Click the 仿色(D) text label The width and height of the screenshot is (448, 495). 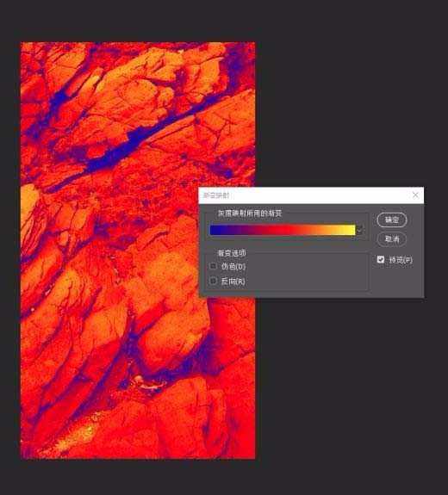point(233,267)
